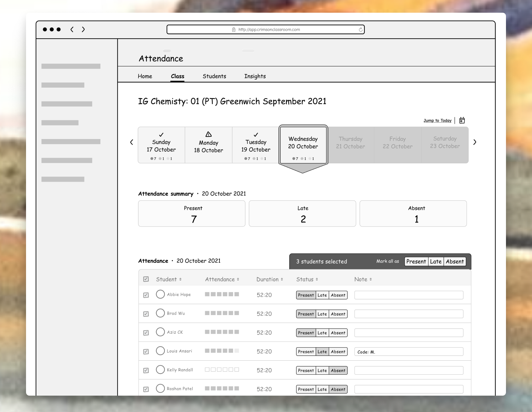
Task: Uncheck the Brad Wu row checkbox
Action: 146,314
